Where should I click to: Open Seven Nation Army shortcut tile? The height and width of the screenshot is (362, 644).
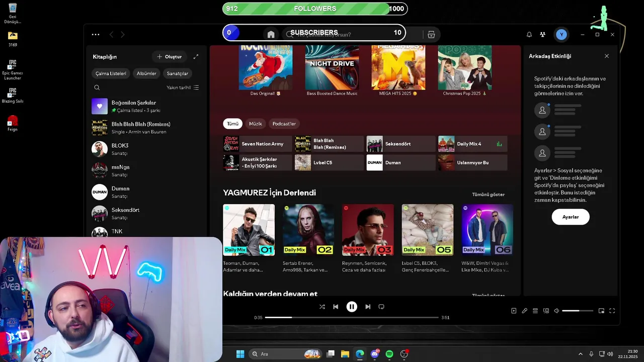click(258, 144)
